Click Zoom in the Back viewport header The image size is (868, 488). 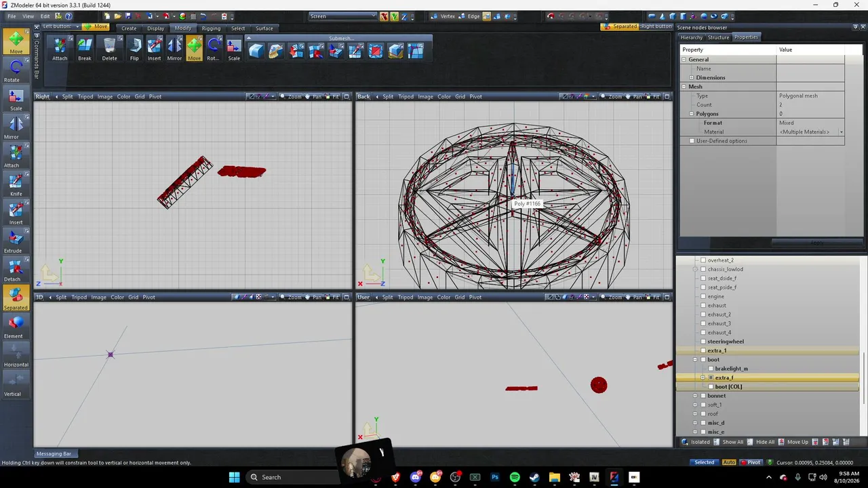(x=611, y=96)
